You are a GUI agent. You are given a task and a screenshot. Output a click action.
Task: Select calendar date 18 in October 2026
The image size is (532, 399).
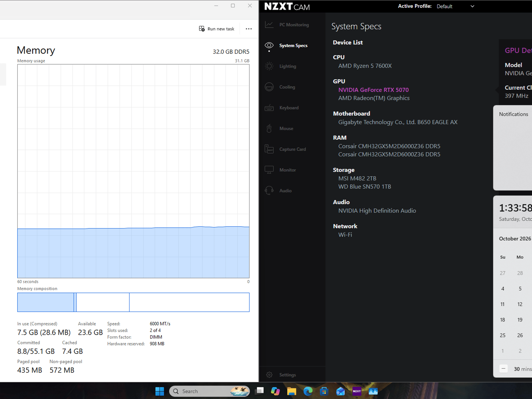(502, 320)
